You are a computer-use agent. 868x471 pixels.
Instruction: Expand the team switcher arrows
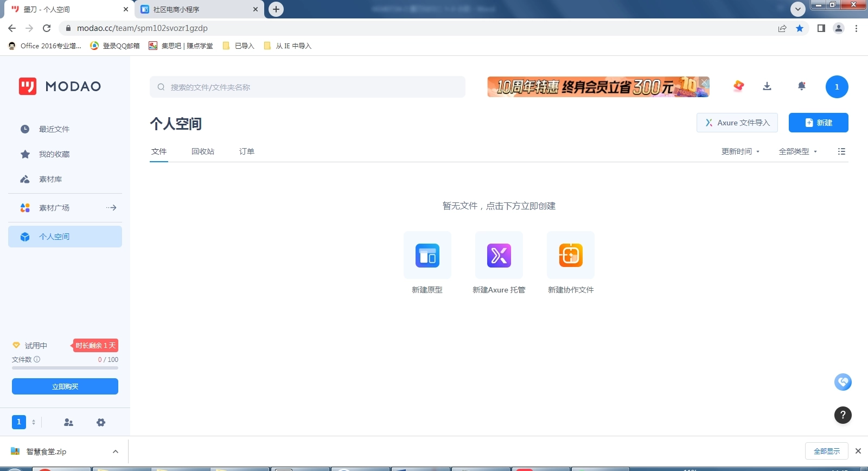coord(34,422)
